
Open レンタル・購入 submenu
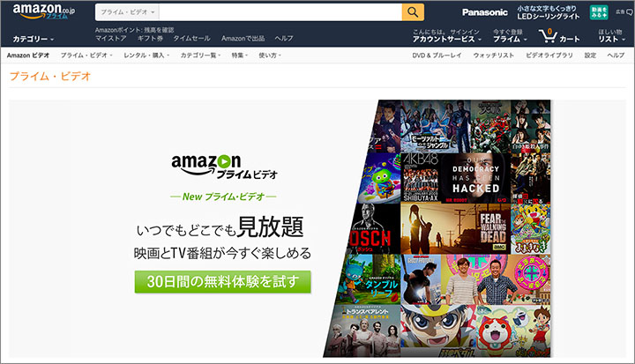click(146, 55)
